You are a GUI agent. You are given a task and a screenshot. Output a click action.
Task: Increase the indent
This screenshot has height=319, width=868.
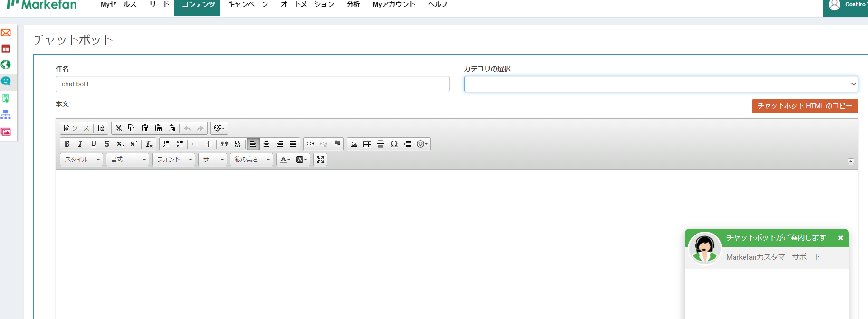tap(209, 144)
